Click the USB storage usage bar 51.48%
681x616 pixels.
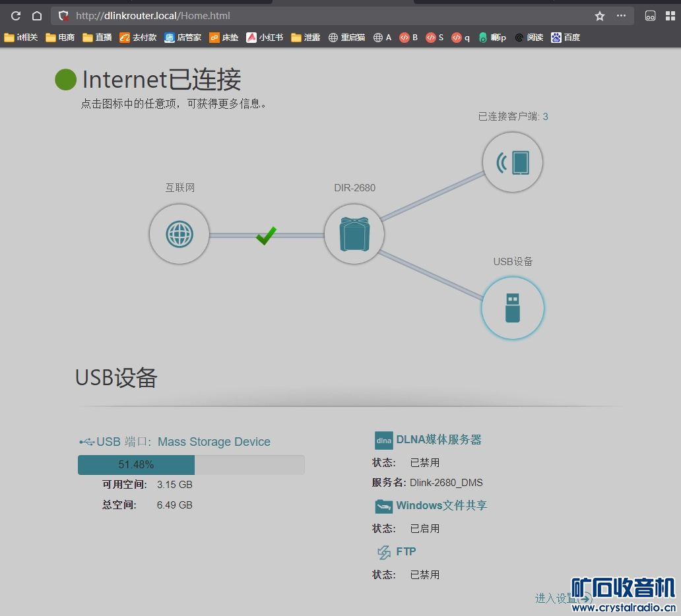(191, 464)
